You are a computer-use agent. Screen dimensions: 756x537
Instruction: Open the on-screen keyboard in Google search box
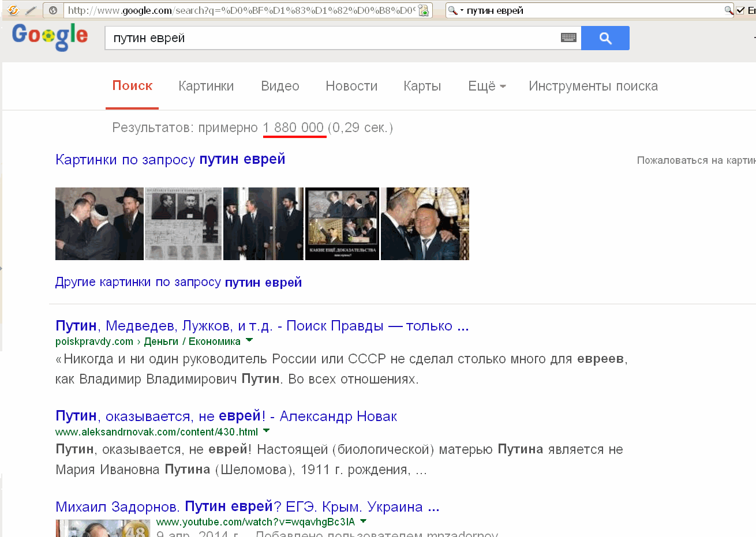pyautogui.click(x=568, y=38)
